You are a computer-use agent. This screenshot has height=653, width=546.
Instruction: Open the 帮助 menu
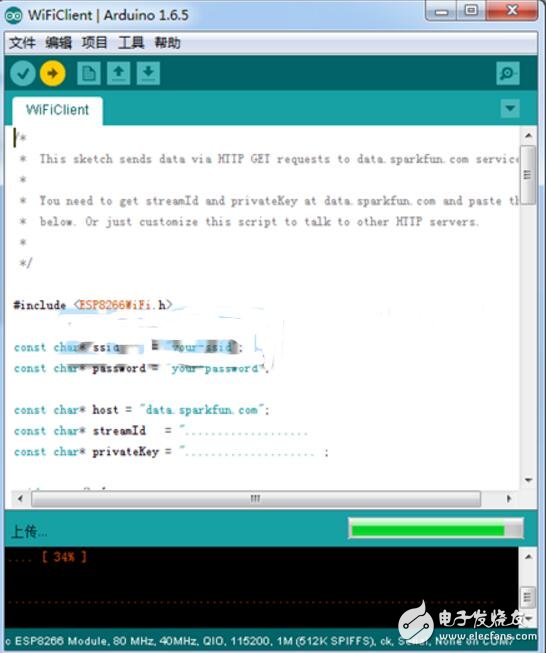167,42
